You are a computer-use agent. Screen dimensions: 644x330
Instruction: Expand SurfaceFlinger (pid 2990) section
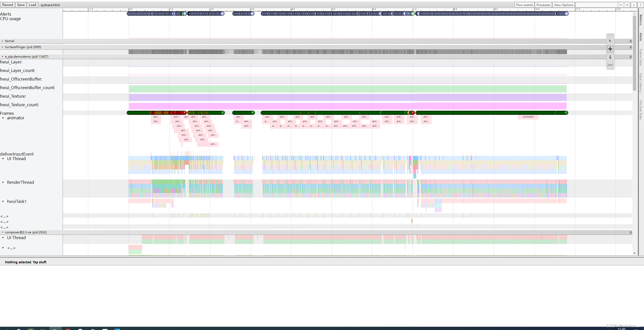(3, 47)
